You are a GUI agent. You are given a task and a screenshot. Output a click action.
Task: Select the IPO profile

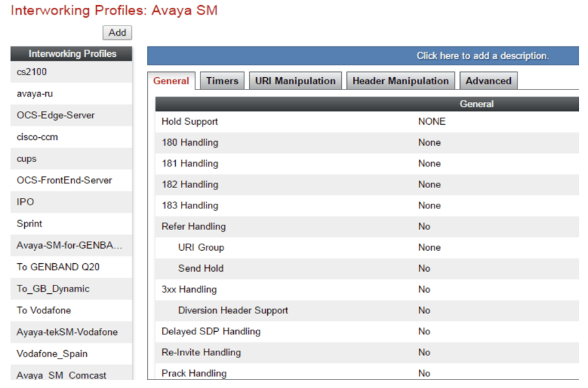[x=71, y=202]
